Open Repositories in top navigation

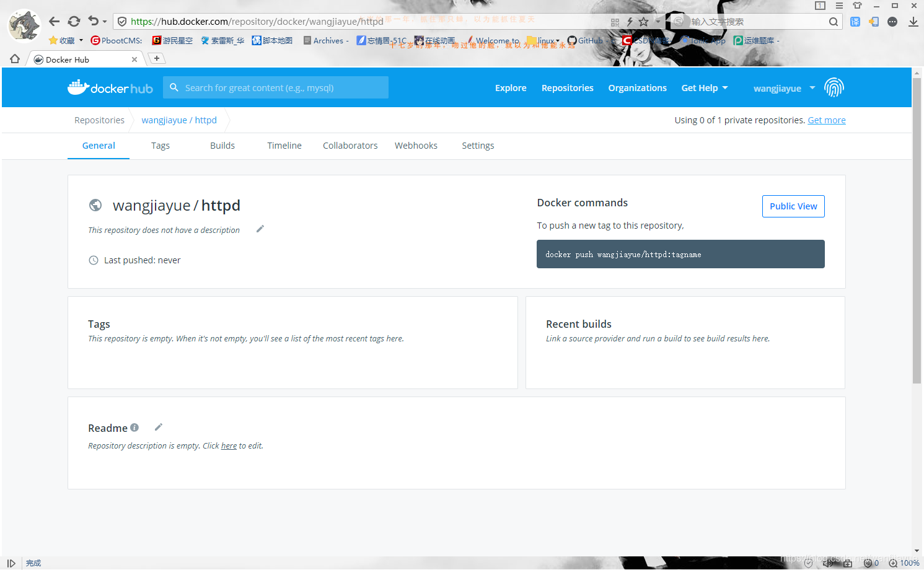pyautogui.click(x=567, y=88)
